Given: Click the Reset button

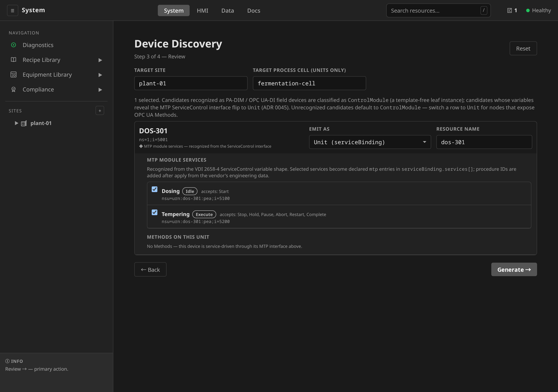Looking at the screenshot, I should coord(523,48).
